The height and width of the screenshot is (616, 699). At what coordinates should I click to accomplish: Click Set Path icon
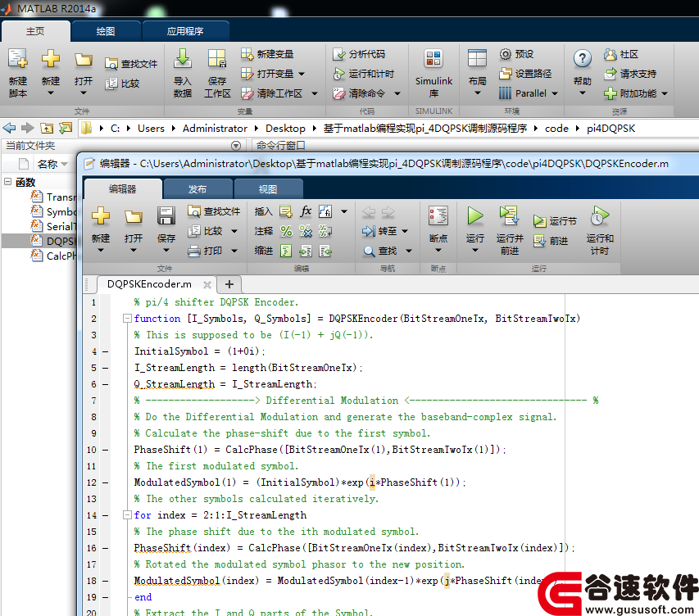click(505, 74)
